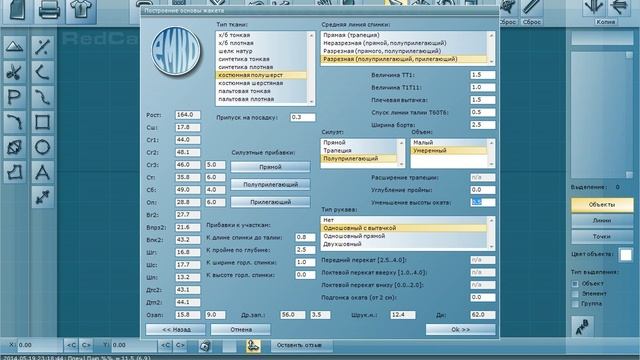Select 'х/б тонкая' fabric type
This screenshot has height=360, width=640.
[261, 35]
